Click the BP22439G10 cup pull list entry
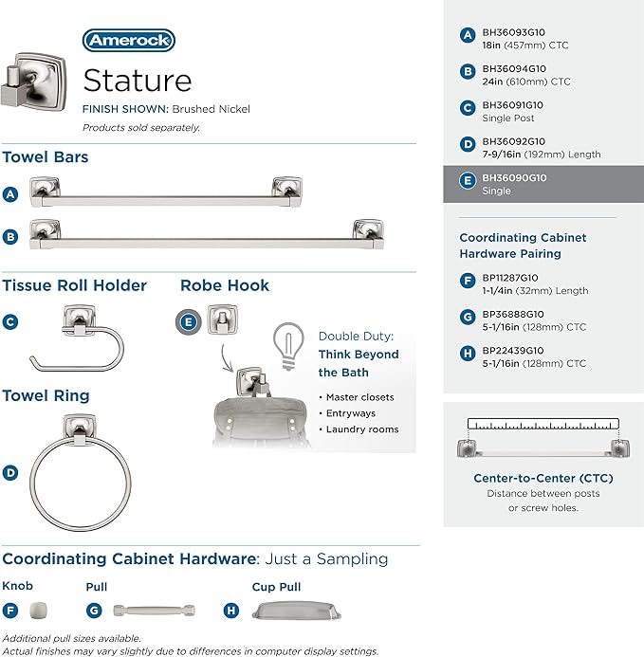644x657 pixels. [x=523, y=357]
